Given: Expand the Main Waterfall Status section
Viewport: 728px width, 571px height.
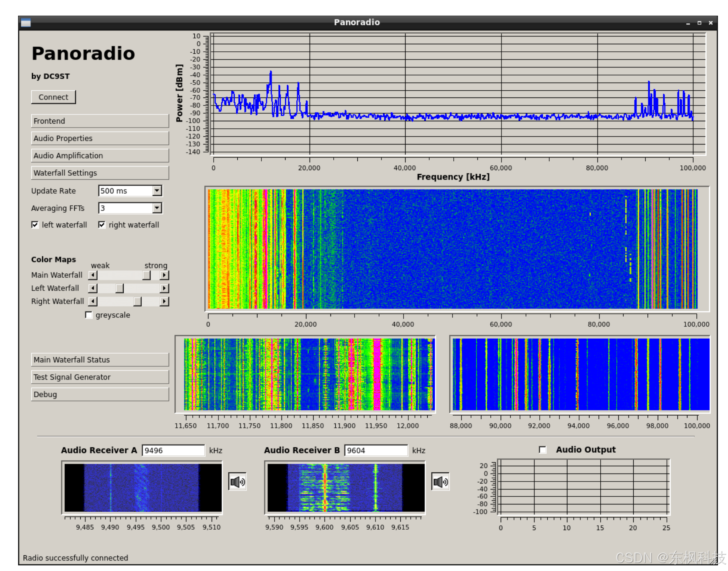Looking at the screenshot, I should tap(100, 360).
